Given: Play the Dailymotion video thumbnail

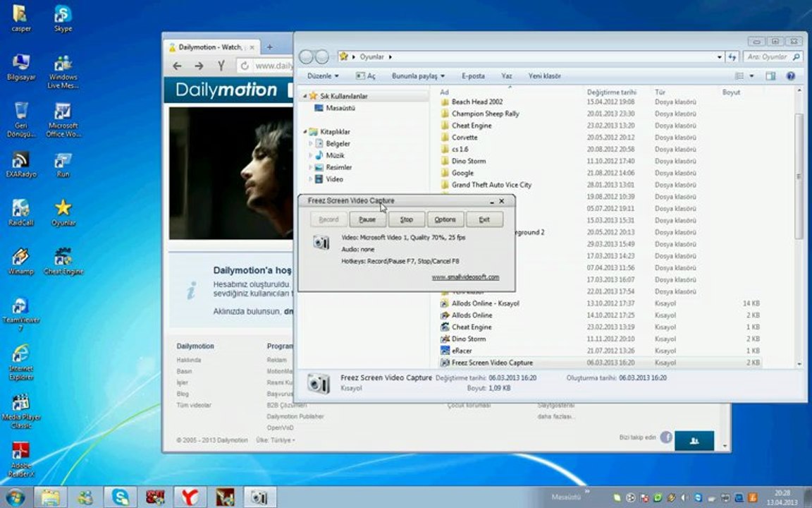Looking at the screenshot, I should [x=231, y=173].
